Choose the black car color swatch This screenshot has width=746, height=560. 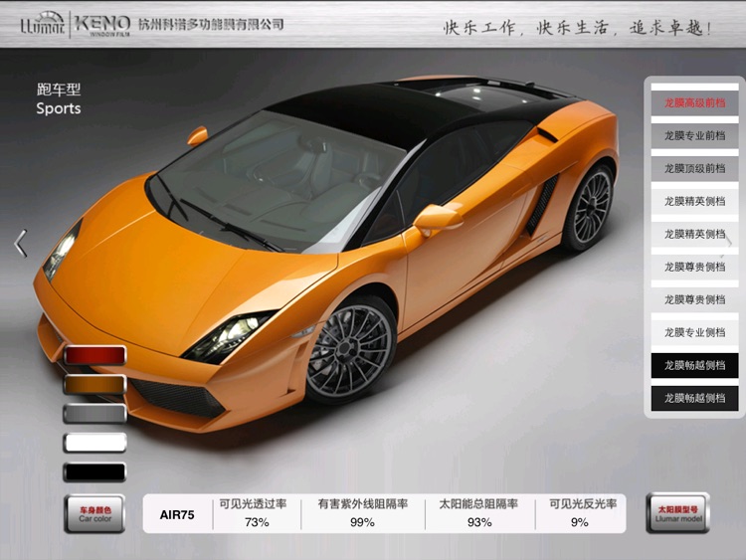click(x=94, y=472)
